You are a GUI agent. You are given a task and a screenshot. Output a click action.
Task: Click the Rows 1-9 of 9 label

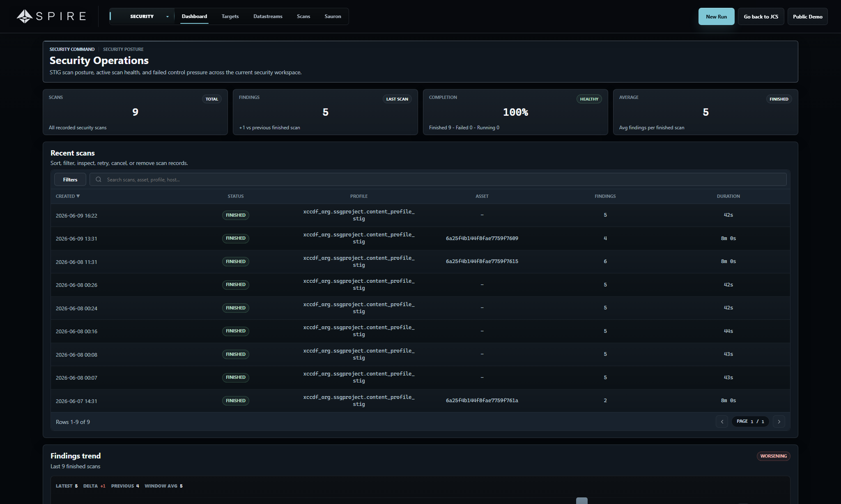73,422
